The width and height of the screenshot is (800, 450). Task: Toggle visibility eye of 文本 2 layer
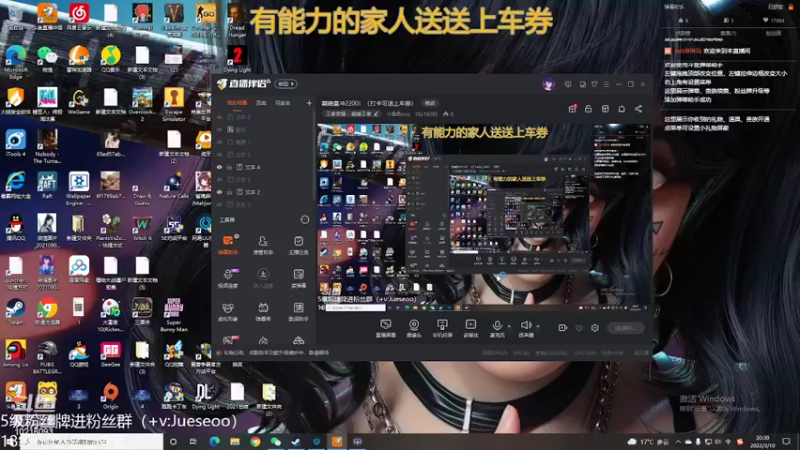[219, 192]
